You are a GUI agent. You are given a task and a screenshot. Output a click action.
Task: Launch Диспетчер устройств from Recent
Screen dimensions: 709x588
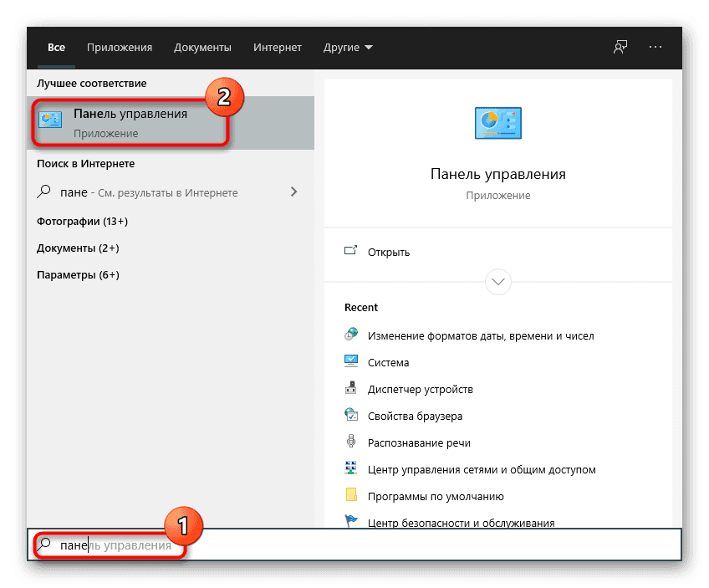click(419, 389)
